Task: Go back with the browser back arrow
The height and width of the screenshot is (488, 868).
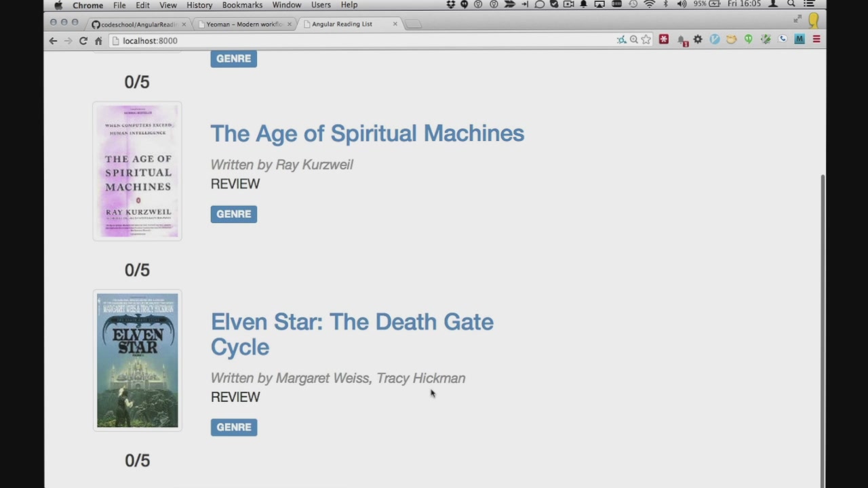Action: pos(53,41)
